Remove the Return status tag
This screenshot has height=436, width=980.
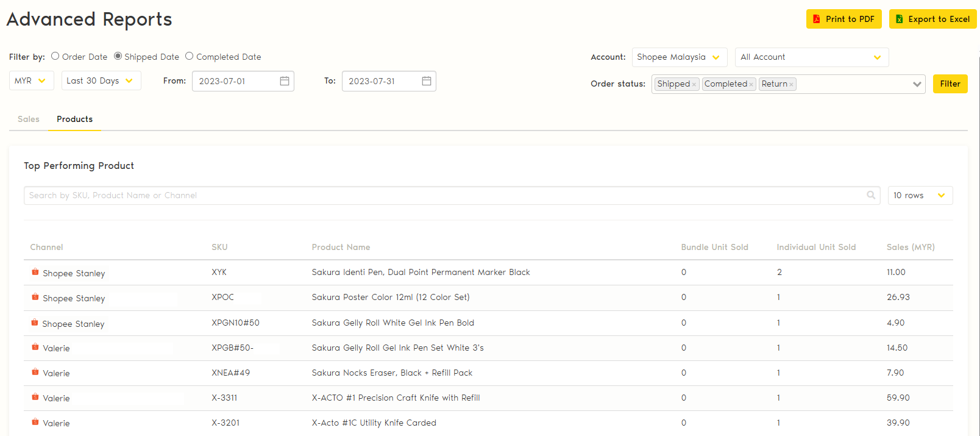coord(791,85)
